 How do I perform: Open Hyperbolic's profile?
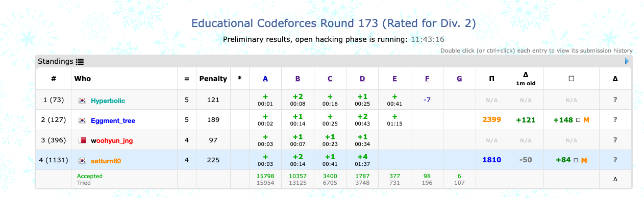coord(108,101)
